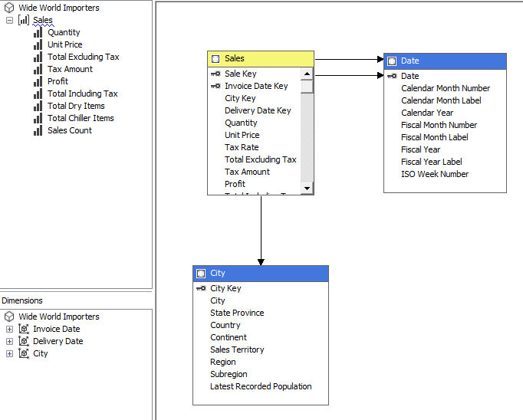Click the City table header icon

(201, 273)
